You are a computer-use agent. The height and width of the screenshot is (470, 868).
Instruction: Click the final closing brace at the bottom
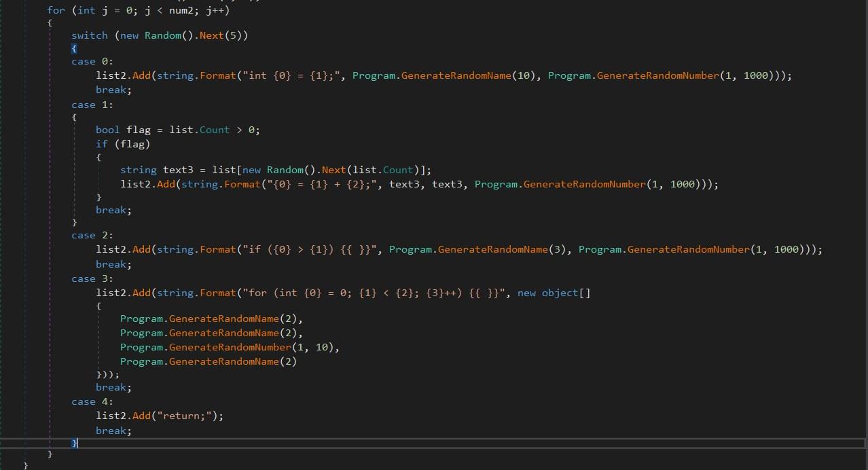26,464
